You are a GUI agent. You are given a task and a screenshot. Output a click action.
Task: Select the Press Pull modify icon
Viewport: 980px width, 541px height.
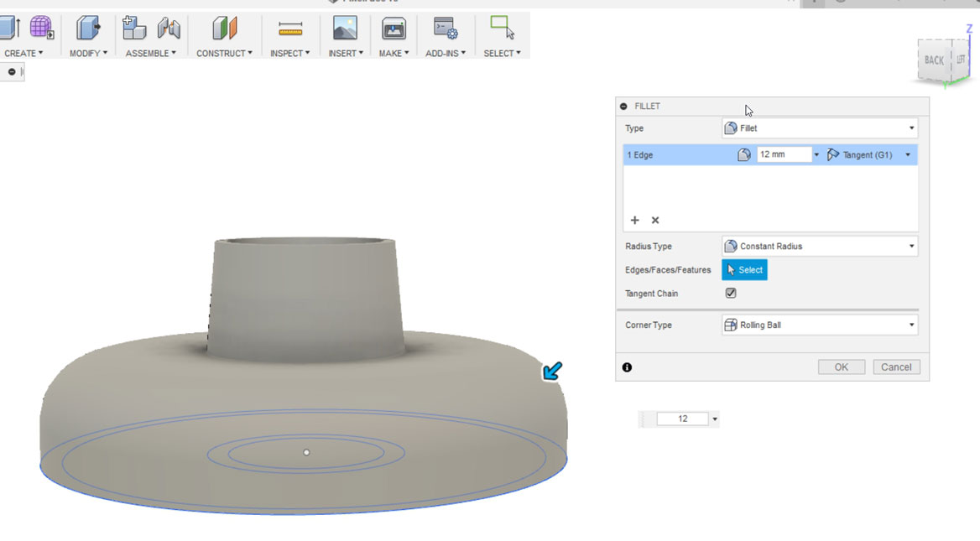coord(88,29)
